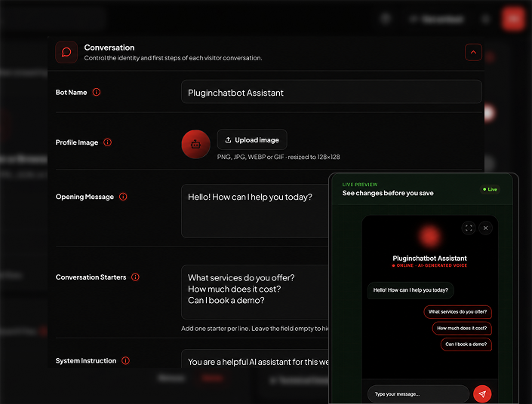Click the green Live status badge
The width and height of the screenshot is (532, 404).
click(x=490, y=189)
